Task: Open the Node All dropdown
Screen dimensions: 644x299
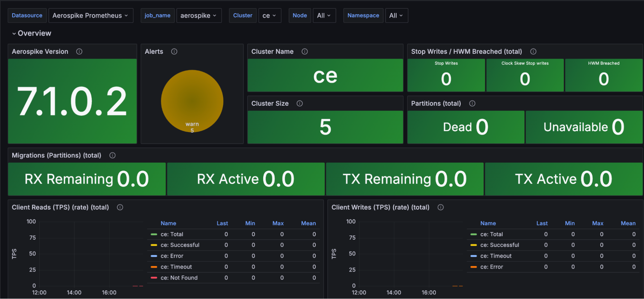Action: point(324,15)
